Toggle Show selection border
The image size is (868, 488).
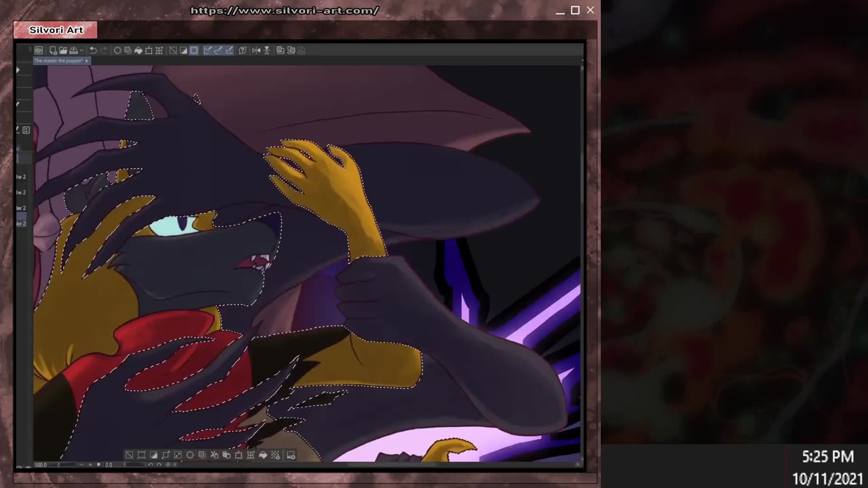tap(193, 50)
